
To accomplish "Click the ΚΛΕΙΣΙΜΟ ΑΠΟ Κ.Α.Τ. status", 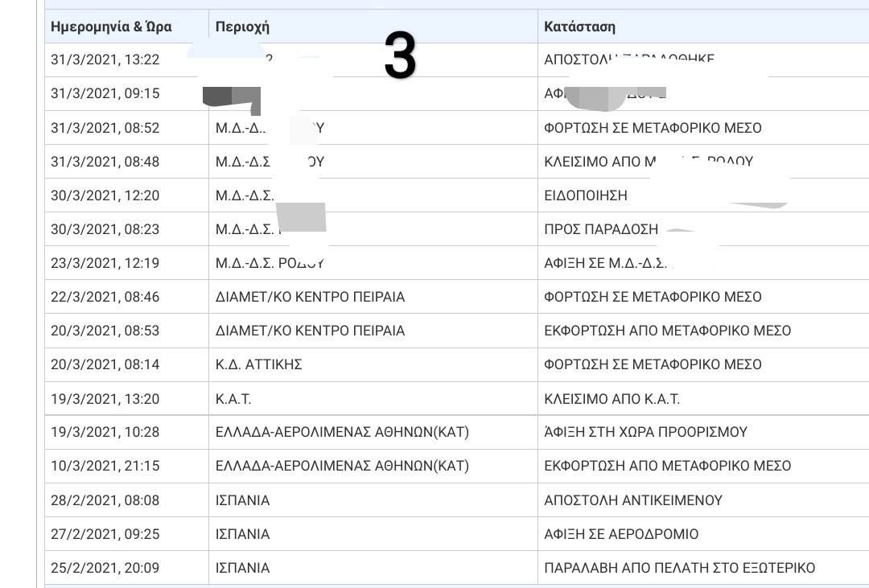I will (x=612, y=398).
